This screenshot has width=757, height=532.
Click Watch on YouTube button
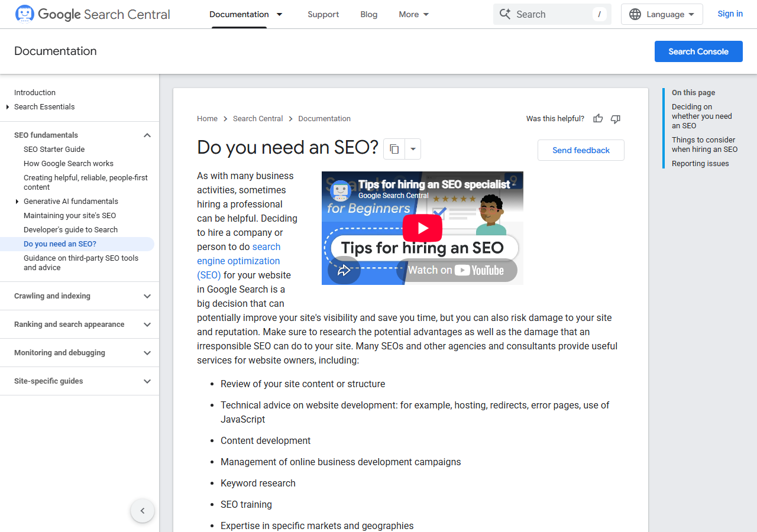(x=456, y=270)
